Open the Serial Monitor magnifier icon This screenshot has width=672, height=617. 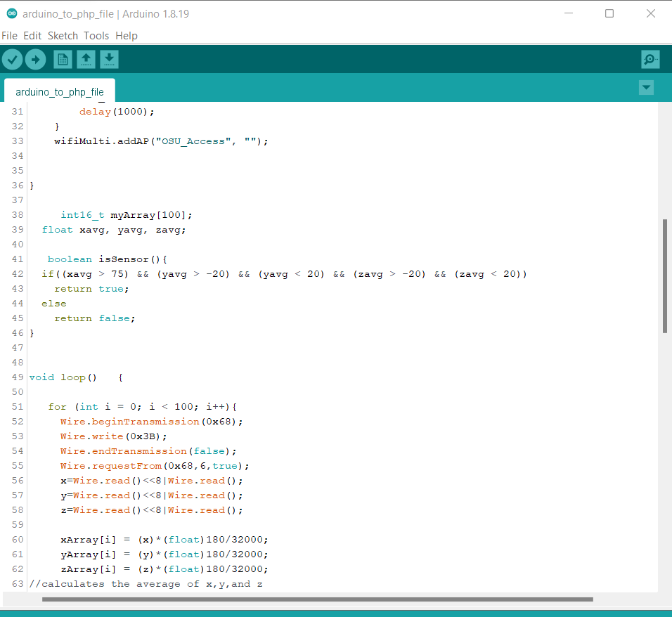pyautogui.click(x=650, y=60)
